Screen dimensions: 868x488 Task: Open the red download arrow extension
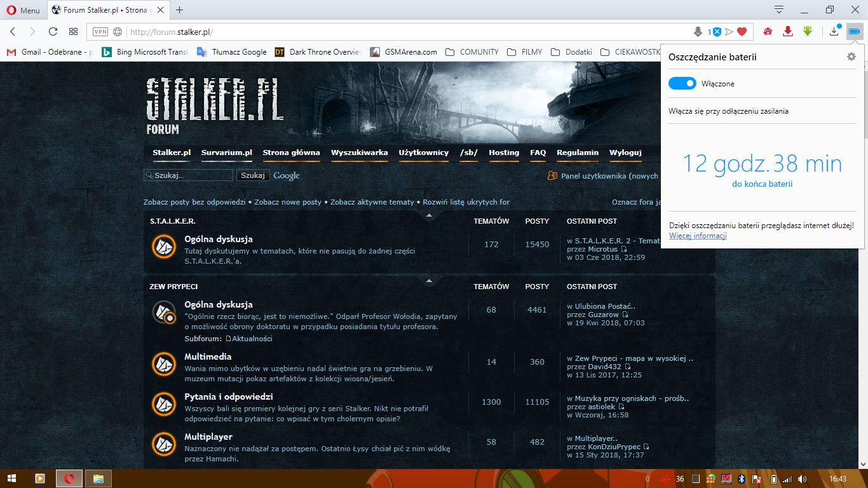(x=788, y=31)
